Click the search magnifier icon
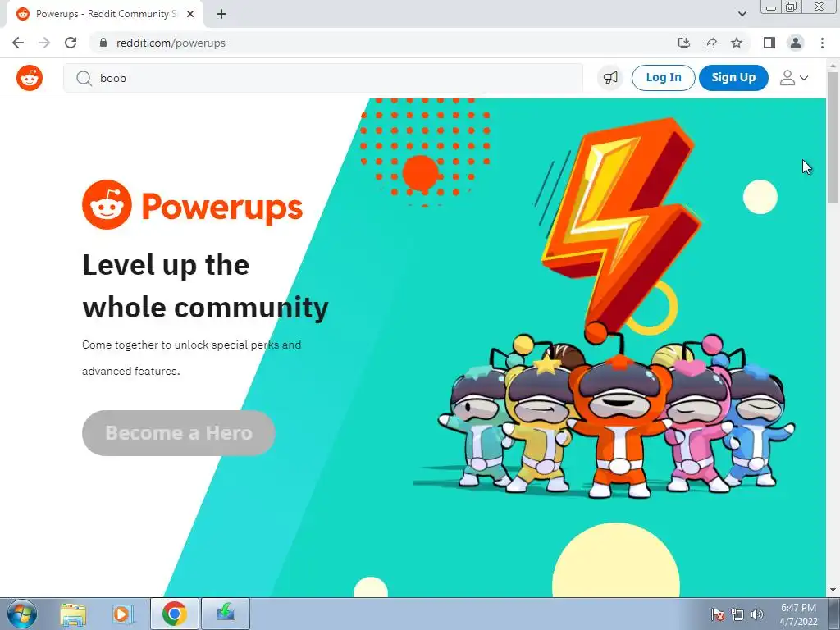Image resolution: width=840 pixels, height=630 pixels. pos(84,78)
